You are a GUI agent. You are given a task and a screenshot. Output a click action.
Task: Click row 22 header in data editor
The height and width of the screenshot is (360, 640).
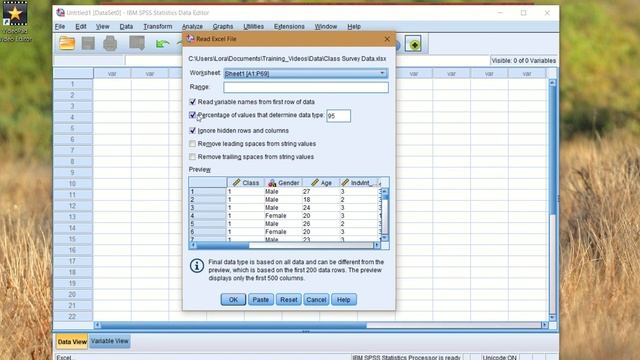pos(73,316)
